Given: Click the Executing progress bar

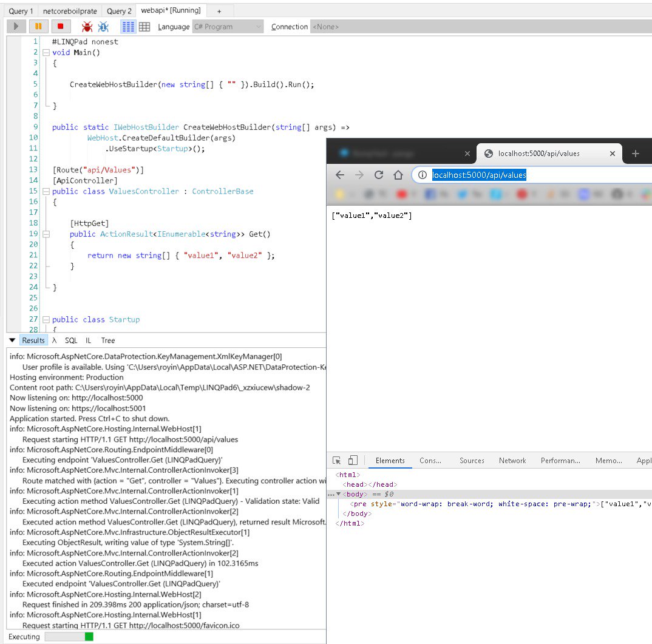Looking at the screenshot, I should (69, 637).
